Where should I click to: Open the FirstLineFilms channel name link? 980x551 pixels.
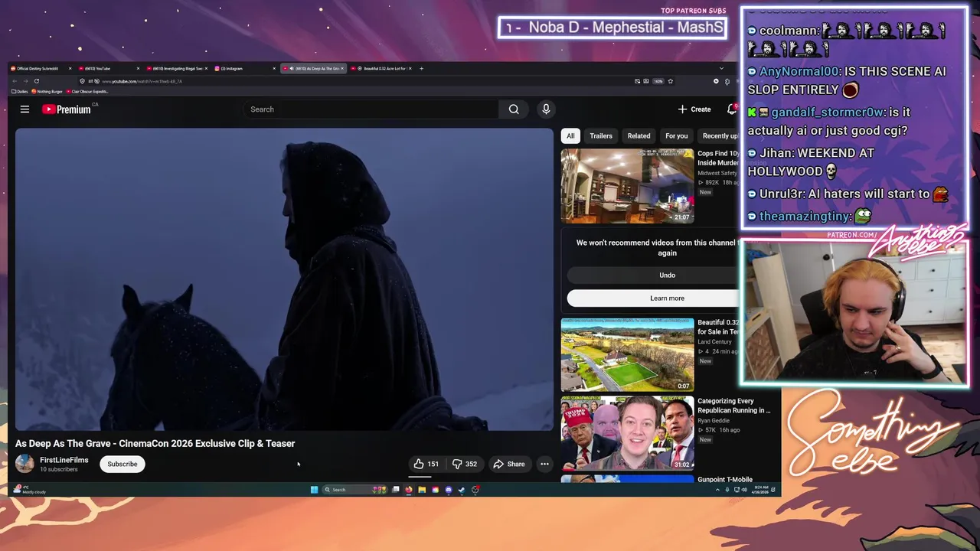(64, 460)
